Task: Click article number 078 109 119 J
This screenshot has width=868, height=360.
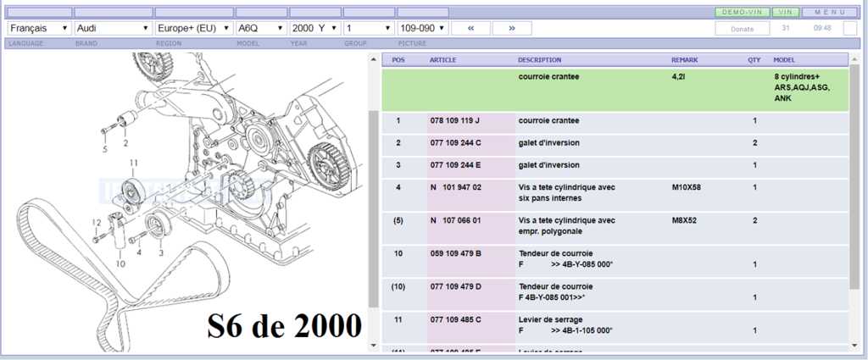Action: [454, 121]
